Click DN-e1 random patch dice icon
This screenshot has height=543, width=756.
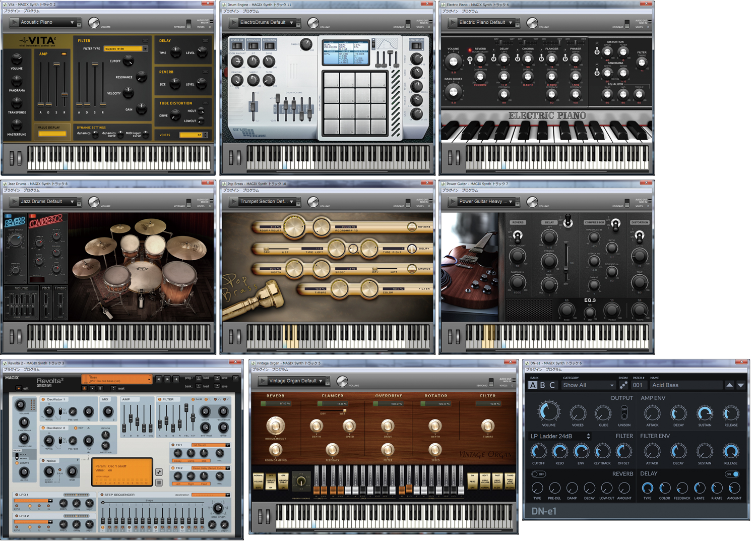pyautogui.click(x=623, y=385)
